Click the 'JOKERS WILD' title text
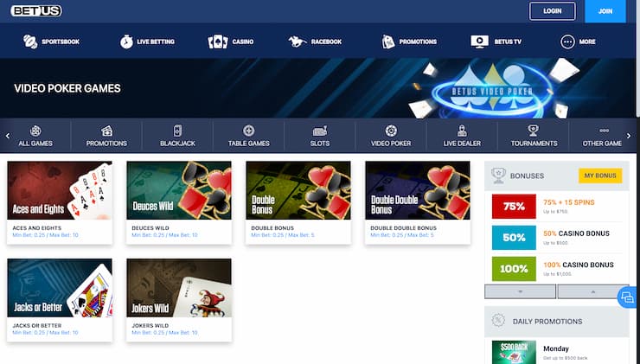640x364 pixels. tap(150, 326)
